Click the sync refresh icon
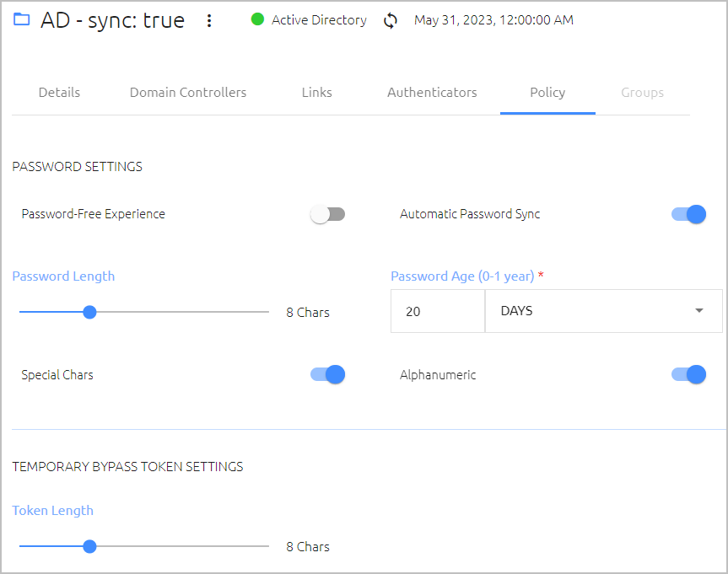728x574 pixels. tap(391, 20)
